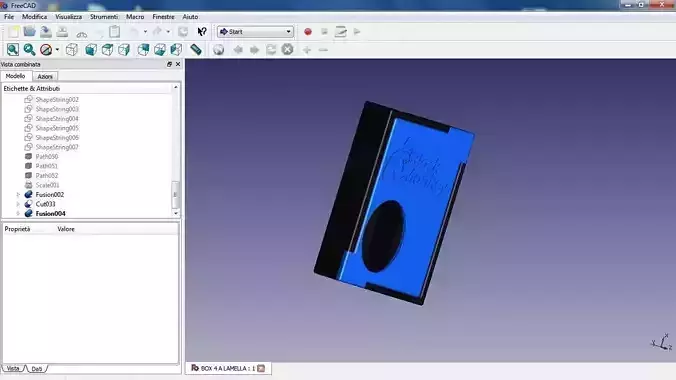This screenshot has height=380, width=676.
Task: Switch to left view cube icon
Action: 176,50
